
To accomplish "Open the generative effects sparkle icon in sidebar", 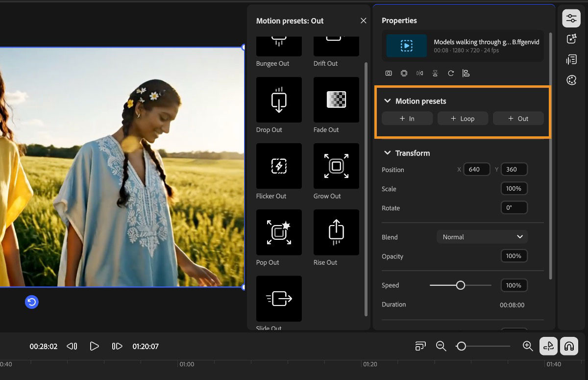I will pos(571,39).
